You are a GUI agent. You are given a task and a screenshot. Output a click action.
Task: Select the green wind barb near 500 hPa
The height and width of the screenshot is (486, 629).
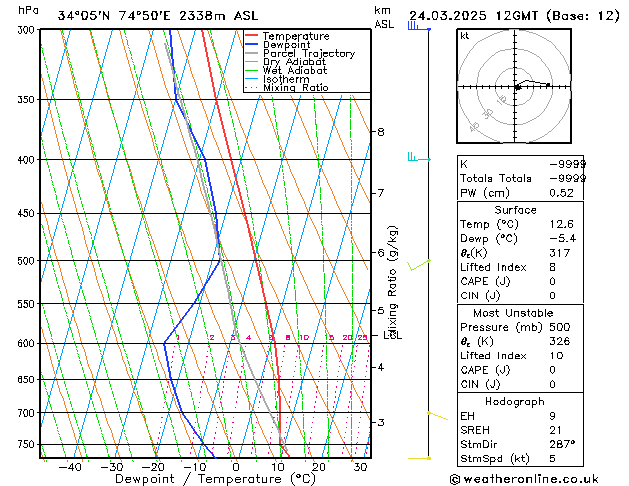click(420, 263)
